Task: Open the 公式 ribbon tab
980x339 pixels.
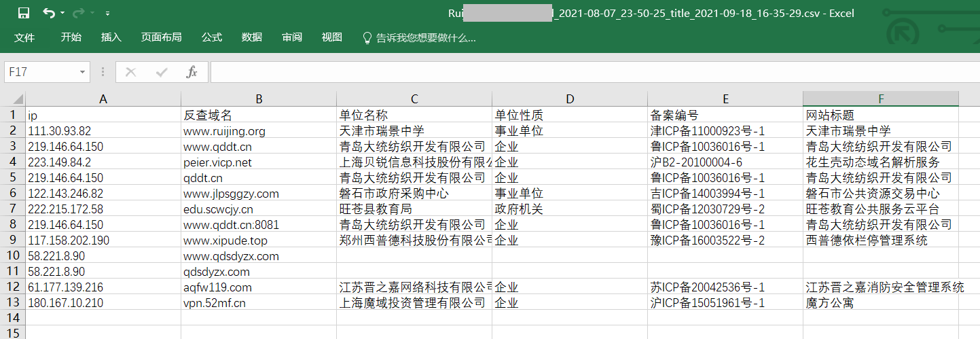Action: pos(212,37)
